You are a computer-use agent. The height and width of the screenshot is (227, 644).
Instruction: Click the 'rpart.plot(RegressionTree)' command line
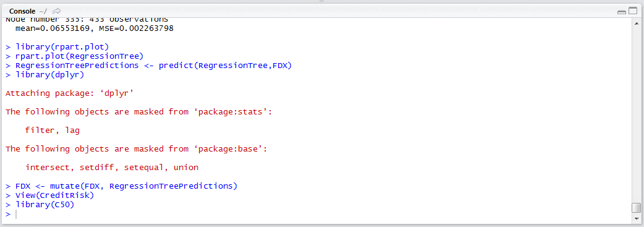pos(75,56)
